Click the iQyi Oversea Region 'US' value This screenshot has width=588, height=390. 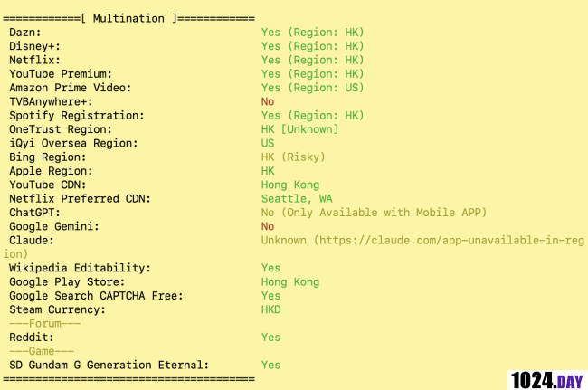[x=268, y=143]
